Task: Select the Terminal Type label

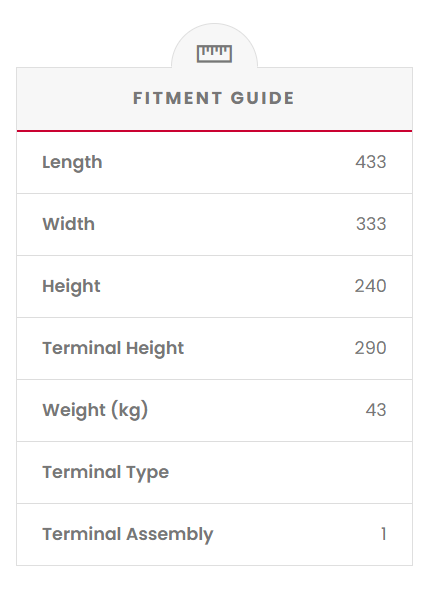Action: coord(106,472)
